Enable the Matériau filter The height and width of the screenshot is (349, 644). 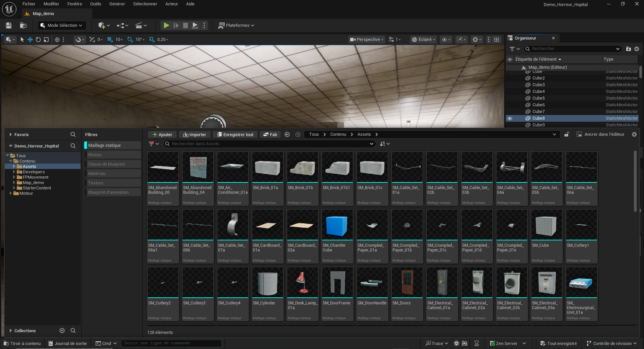click(112, 174)
